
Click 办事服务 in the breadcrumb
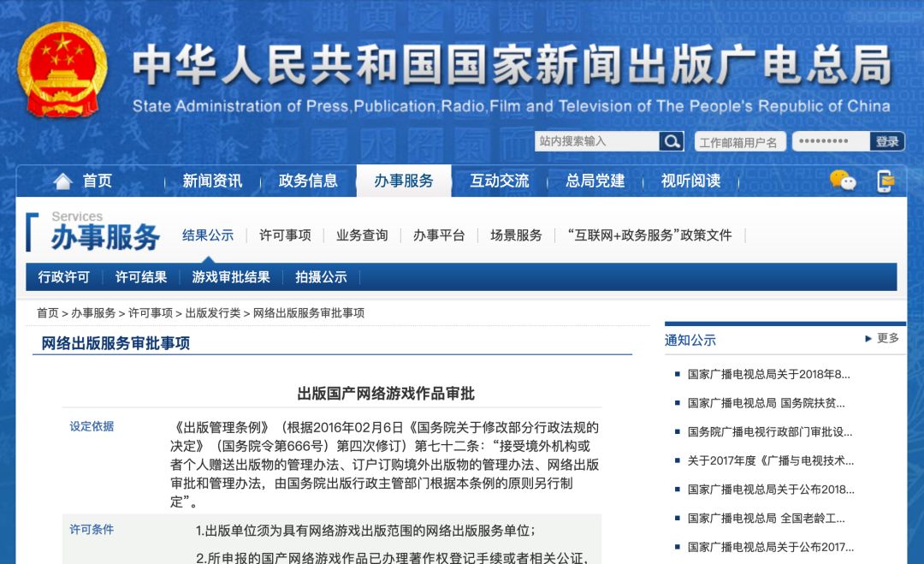[94, 313]
